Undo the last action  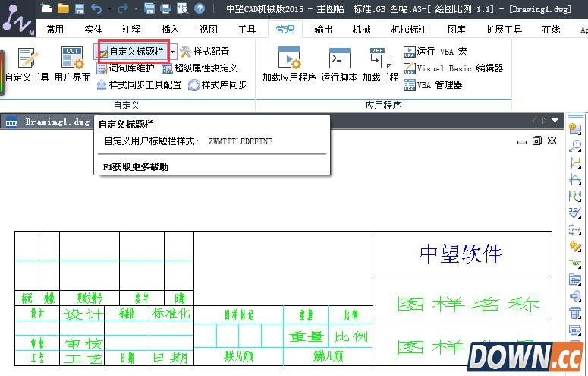pos(96,8)
